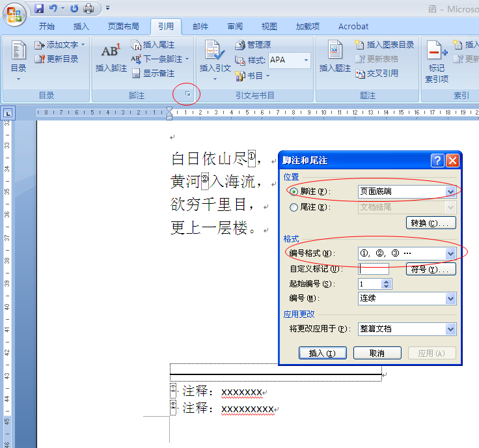Click the 自定义标记 custom mark field

tap(374, 269)
